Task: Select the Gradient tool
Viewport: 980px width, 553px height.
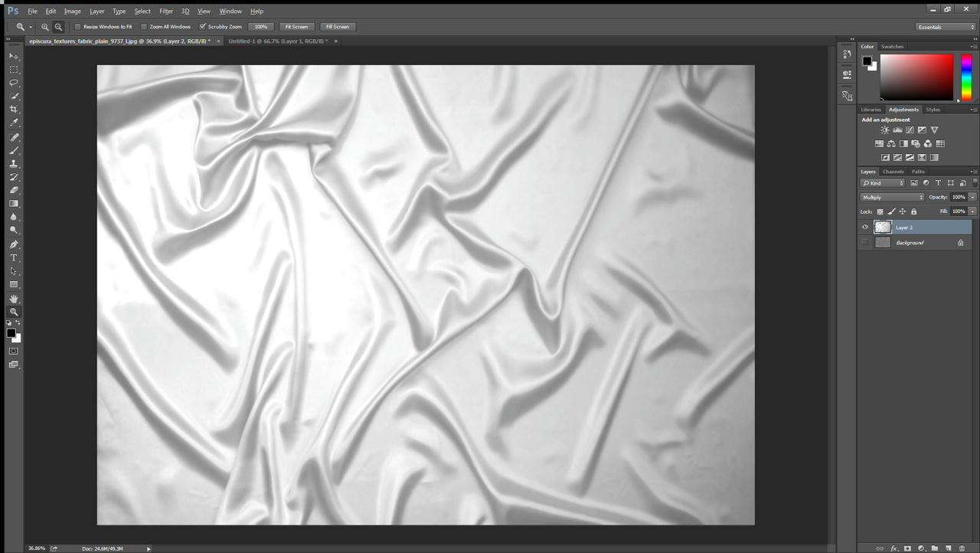Action: (14, 204)
